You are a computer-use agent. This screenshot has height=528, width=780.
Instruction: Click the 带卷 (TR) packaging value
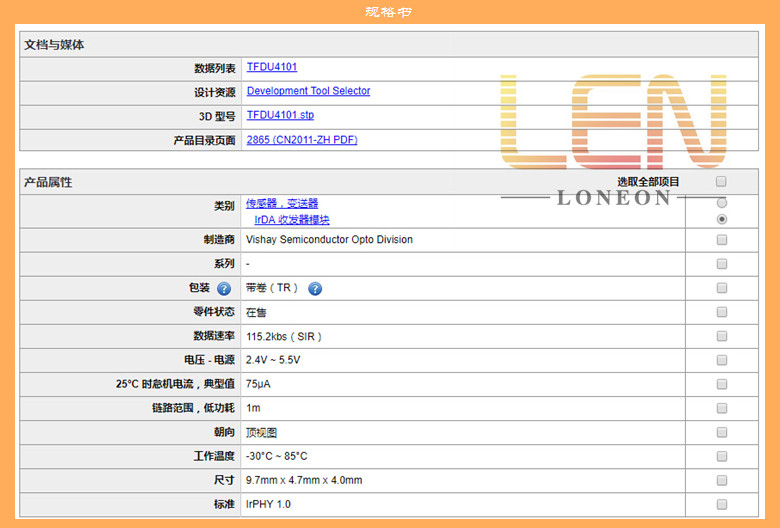[x=272, y=288]
